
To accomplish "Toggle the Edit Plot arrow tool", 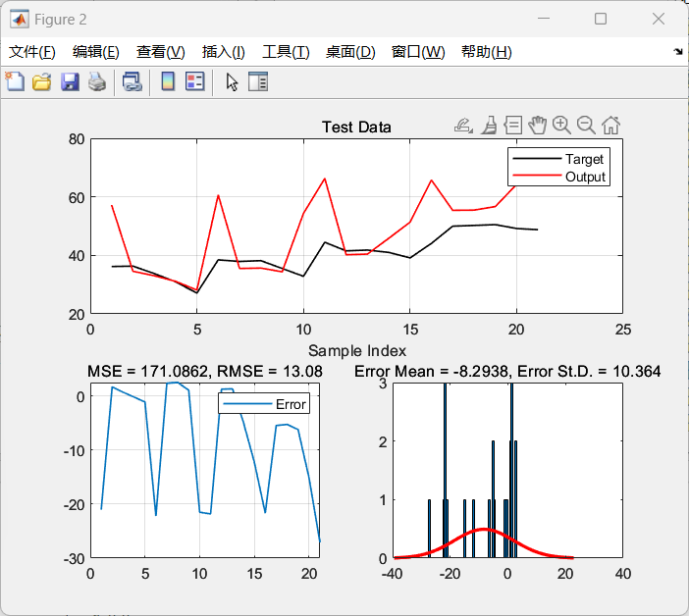I will [232, 82].
